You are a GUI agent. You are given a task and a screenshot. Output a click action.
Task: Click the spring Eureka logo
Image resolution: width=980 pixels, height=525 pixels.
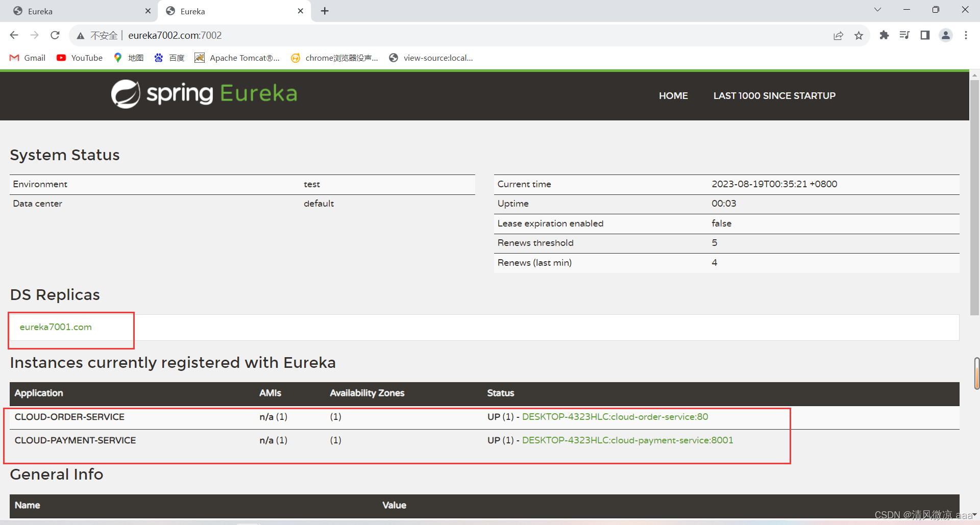point(204,94)
